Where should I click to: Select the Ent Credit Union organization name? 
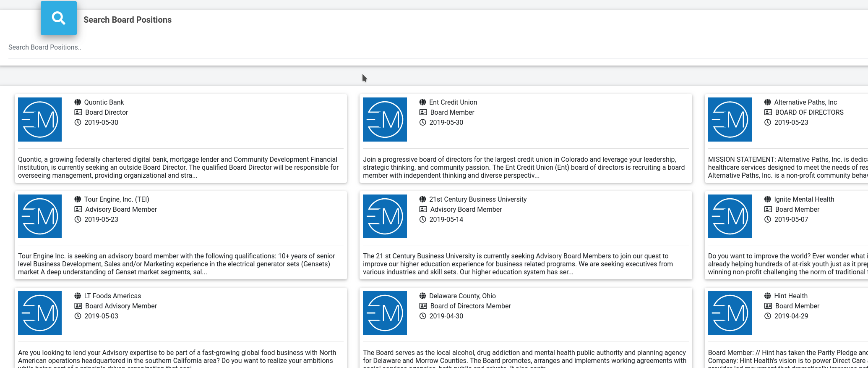pyautogui.click(x=453, y=102)
